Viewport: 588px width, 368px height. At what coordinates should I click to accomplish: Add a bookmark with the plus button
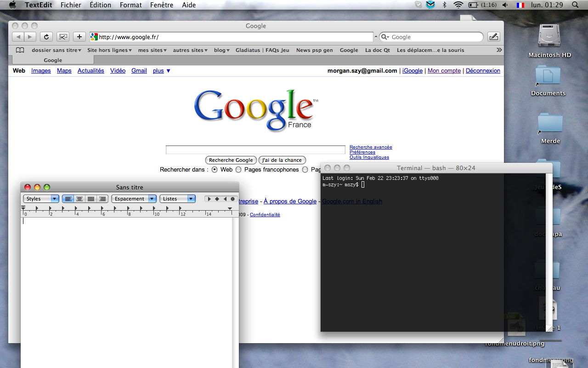click(x=79, y=37)
